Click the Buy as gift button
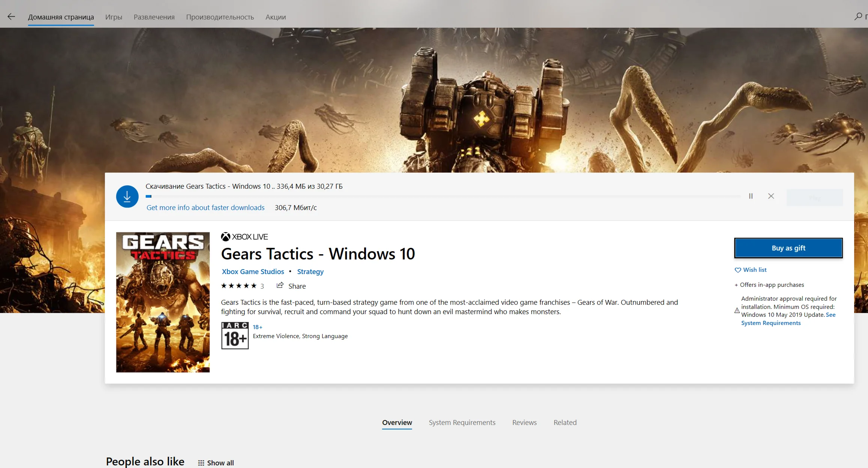This screenshot has height=468, width=868. point(788,248)
